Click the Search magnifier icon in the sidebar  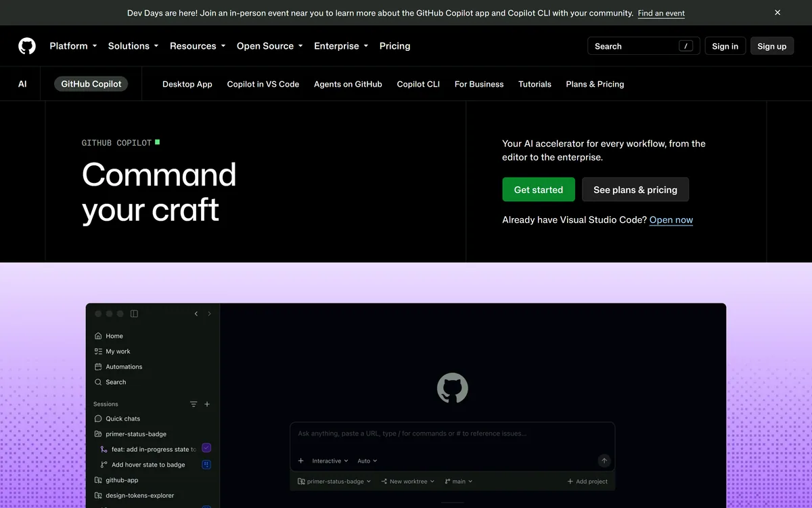click(x=98, y=382)
